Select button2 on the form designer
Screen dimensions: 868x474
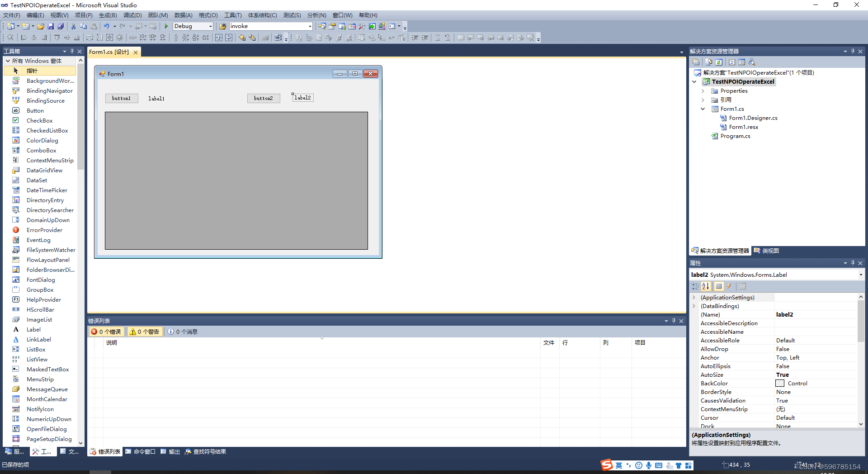point(264,98)
